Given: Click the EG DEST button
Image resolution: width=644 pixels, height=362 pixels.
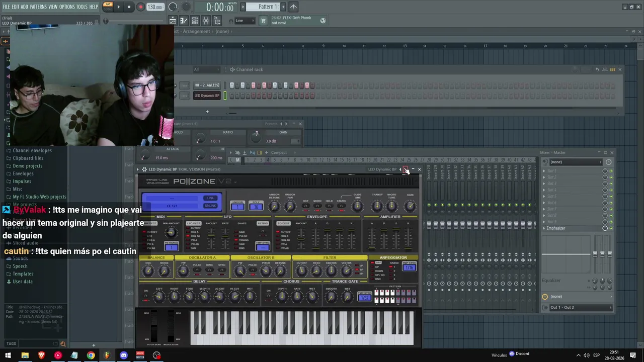Looking at the screenshot, I should pyautogui.click(x=284, y=223).
